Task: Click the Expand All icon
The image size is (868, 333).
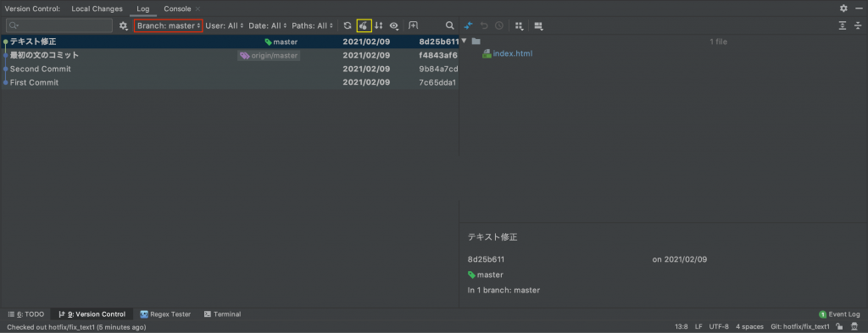Action: click(842, 25)
